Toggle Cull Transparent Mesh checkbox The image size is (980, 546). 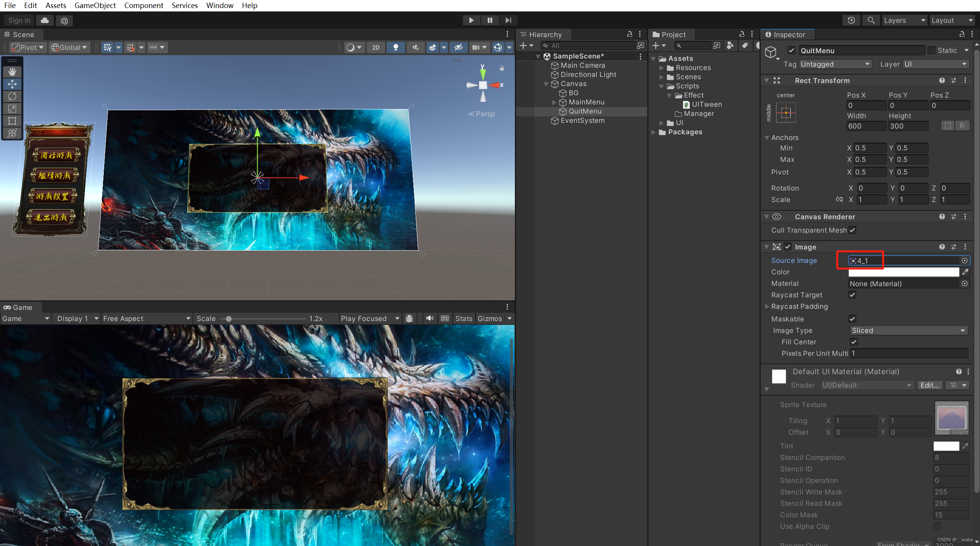pos(852,230)
